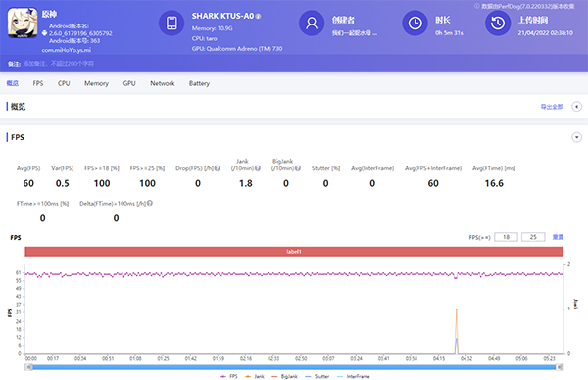
Task: Collapse the FPS section arrow
Action: [x=577, y=137]
